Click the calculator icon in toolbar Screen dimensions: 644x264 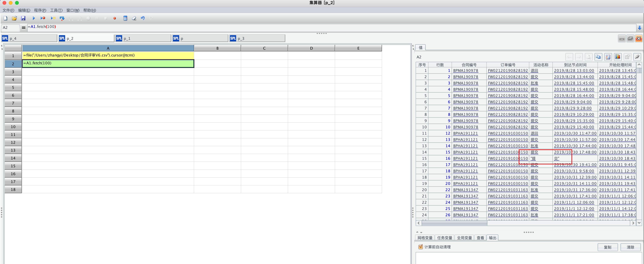pos(125,18)
